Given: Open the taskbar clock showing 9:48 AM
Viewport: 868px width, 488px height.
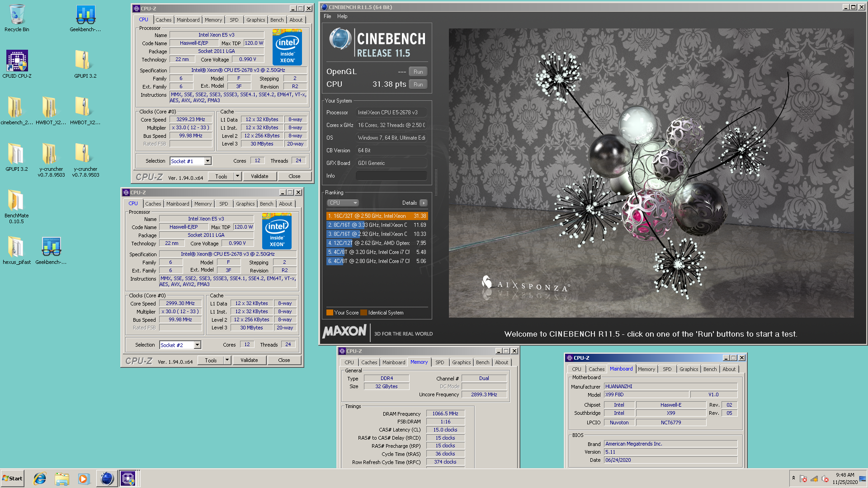Looking at the screenshot, I should (x=845, y=479).
